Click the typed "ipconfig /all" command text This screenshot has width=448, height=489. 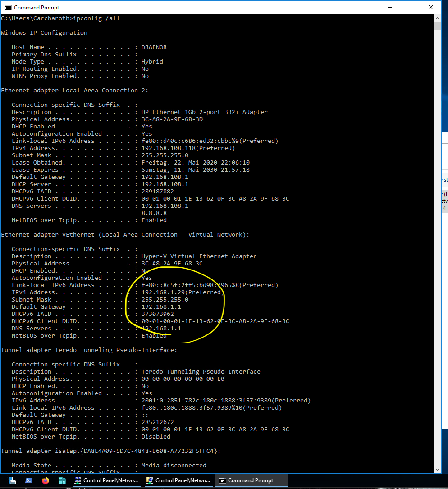(x=100, y=18)
